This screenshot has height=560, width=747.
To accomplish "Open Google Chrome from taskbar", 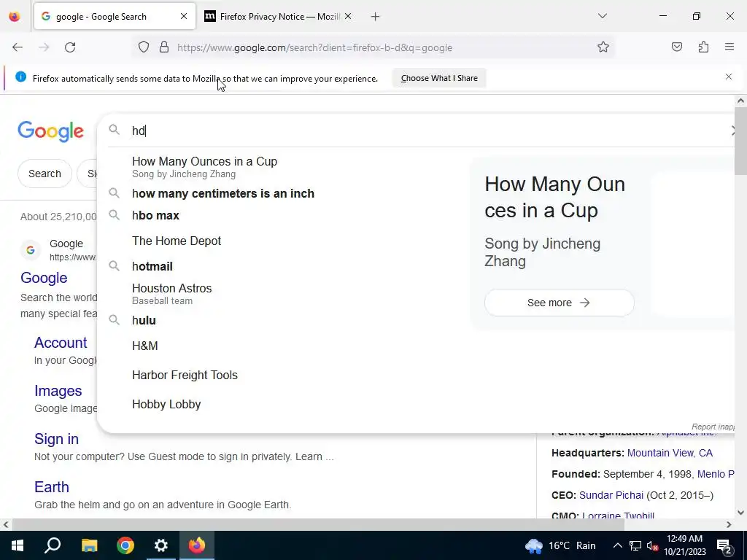I will (x=125, y=545).
